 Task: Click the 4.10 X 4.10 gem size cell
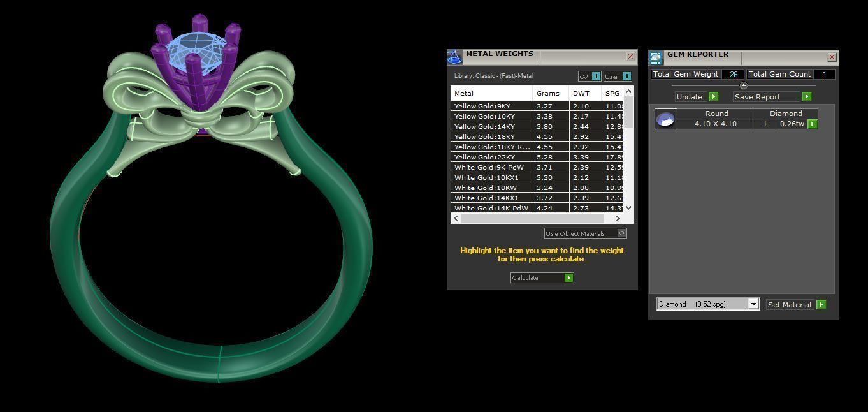715,124
